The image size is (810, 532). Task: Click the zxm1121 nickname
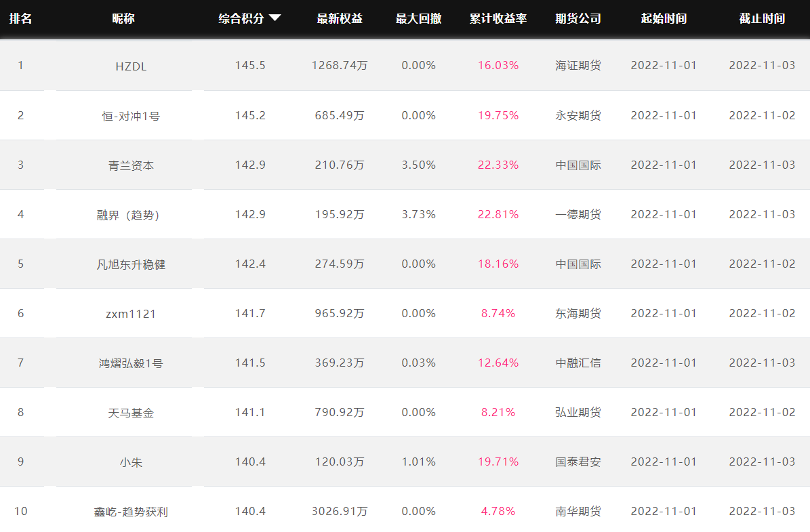131,314
